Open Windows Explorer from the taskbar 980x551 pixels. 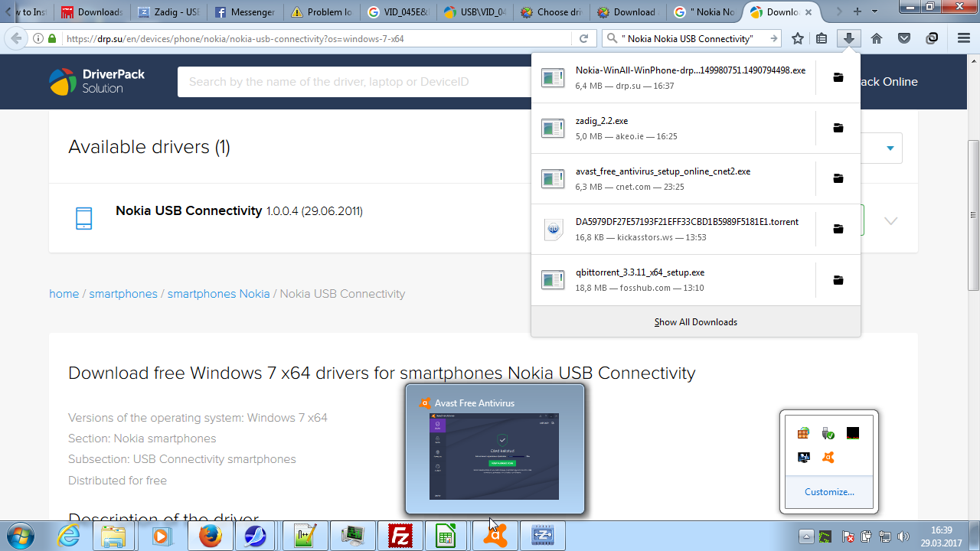click(115, 536)
